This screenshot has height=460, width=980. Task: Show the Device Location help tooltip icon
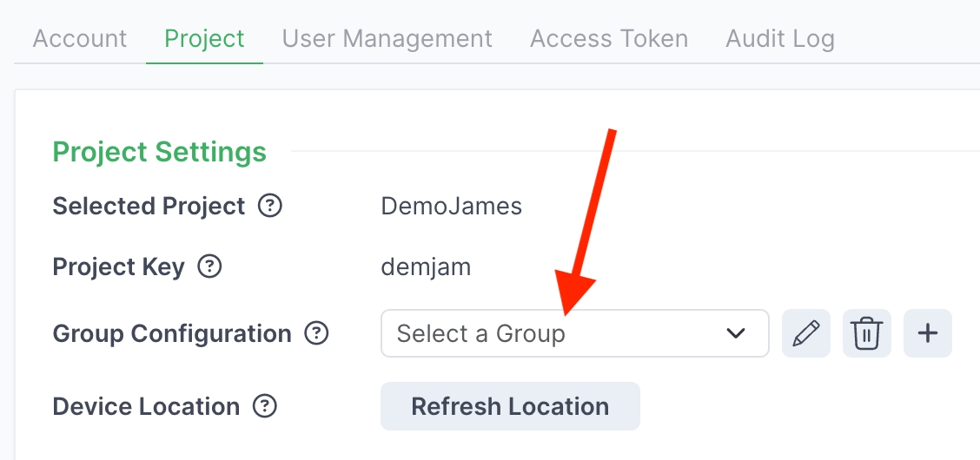[264, 406]
